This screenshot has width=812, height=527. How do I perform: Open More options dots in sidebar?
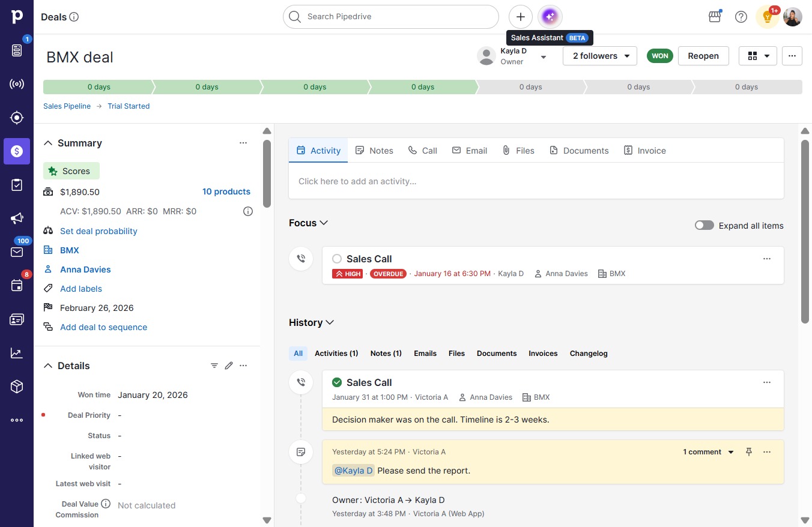[17, 420]
